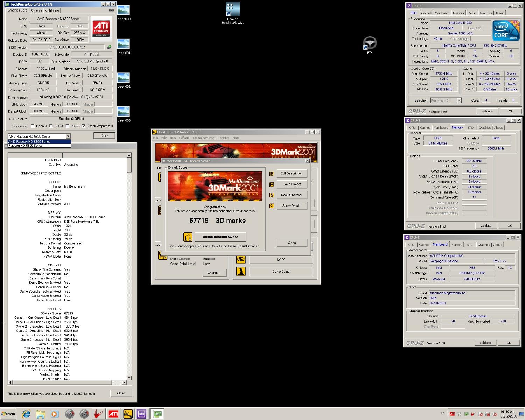
Task: Switch to the 3DMark2001 taskbar button
Action: tap(128, 414)
